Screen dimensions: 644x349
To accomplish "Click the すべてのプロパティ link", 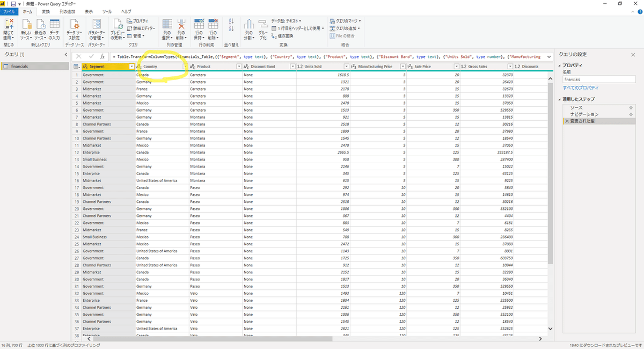I will pos(581,88).
